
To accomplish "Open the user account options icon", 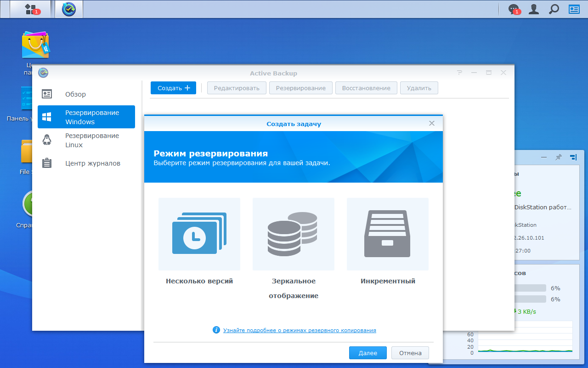I will click(534, 9).
